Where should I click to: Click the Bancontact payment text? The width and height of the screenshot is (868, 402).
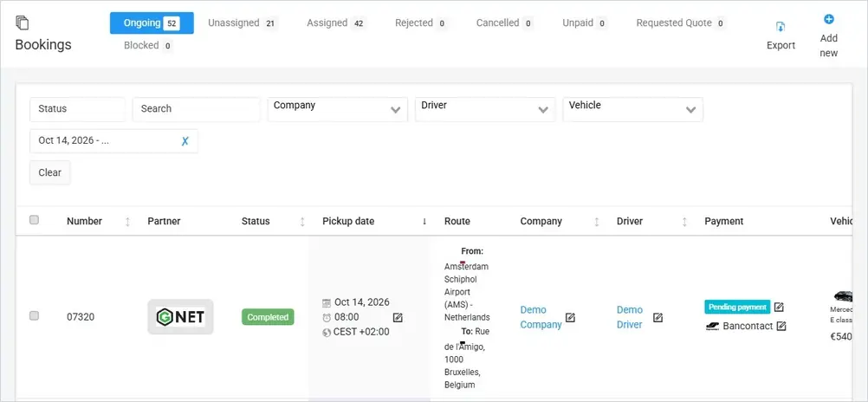[x=748, y=326]
